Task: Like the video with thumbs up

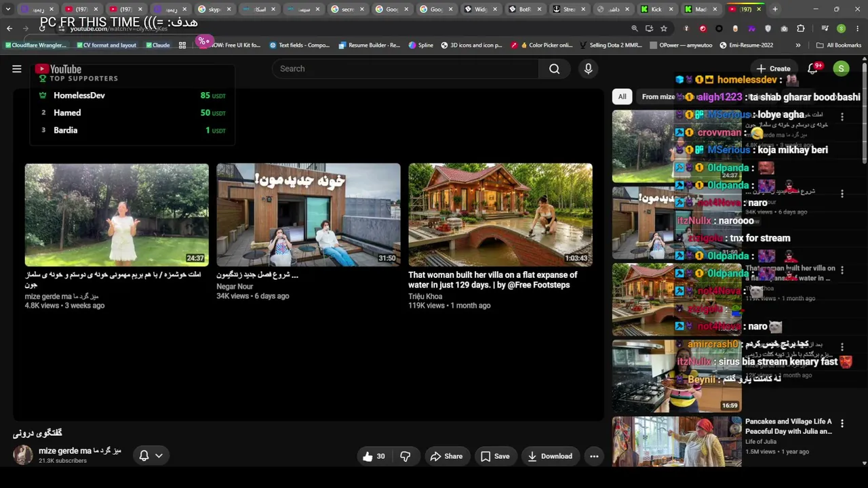Action: click(374, 456)
